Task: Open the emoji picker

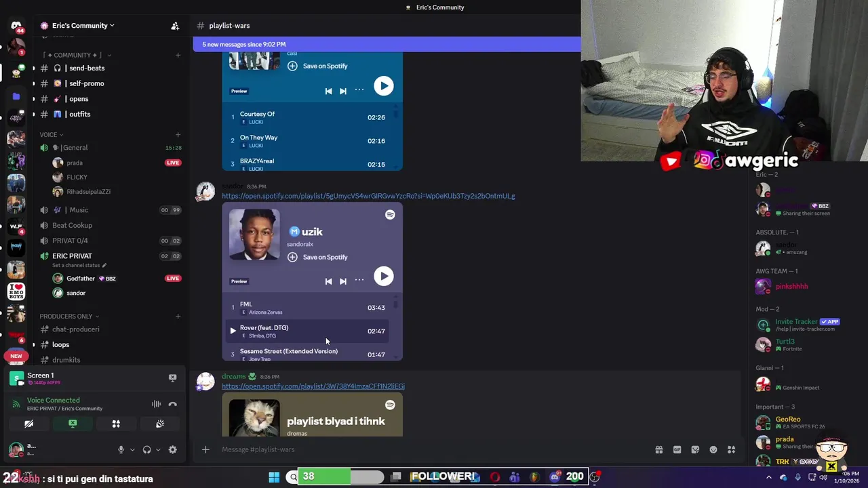Action: click(713, 449)
